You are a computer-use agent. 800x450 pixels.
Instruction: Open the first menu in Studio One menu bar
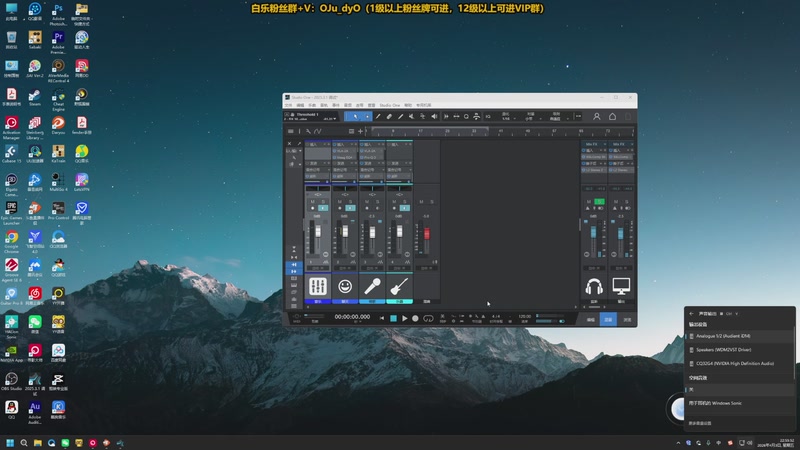pos(288,105)
